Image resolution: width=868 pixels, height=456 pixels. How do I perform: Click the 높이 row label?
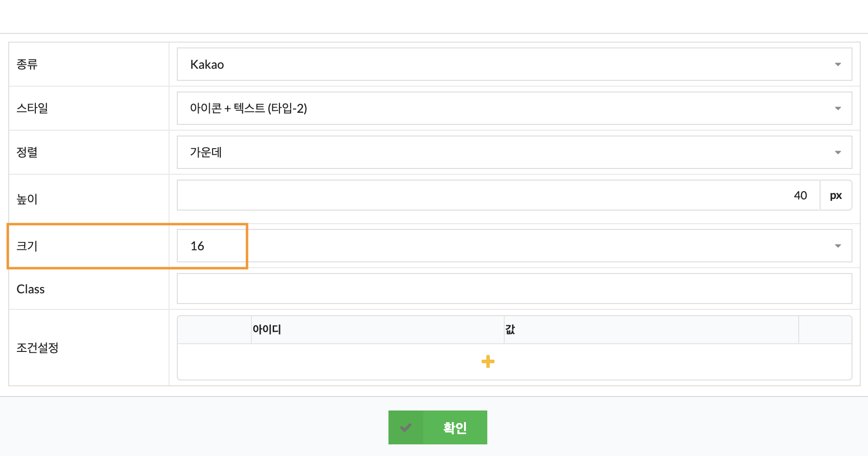27,199
